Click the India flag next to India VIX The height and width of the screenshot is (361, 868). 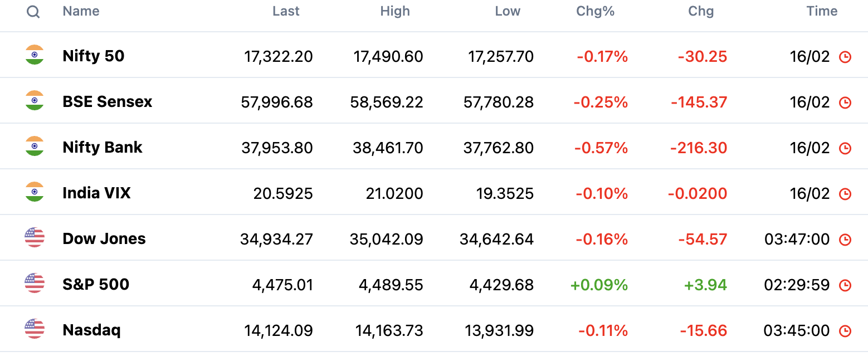pyautogui.click(x=35, y=192)
